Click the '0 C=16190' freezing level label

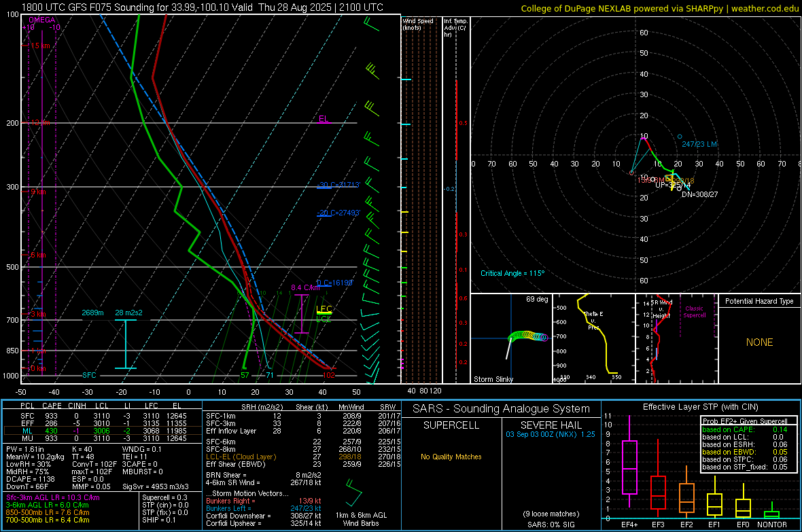(x=335, y=283)
